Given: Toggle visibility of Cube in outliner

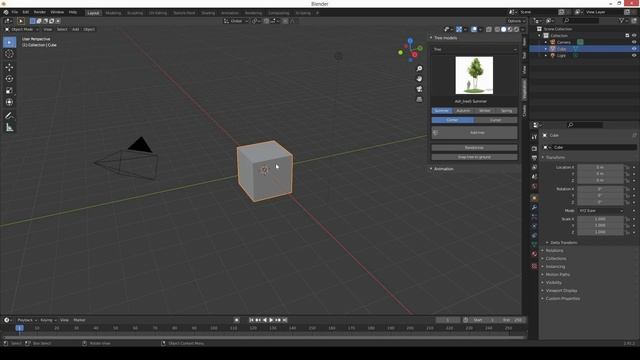Looking at the screenshot, I should (x=634, y=49).
